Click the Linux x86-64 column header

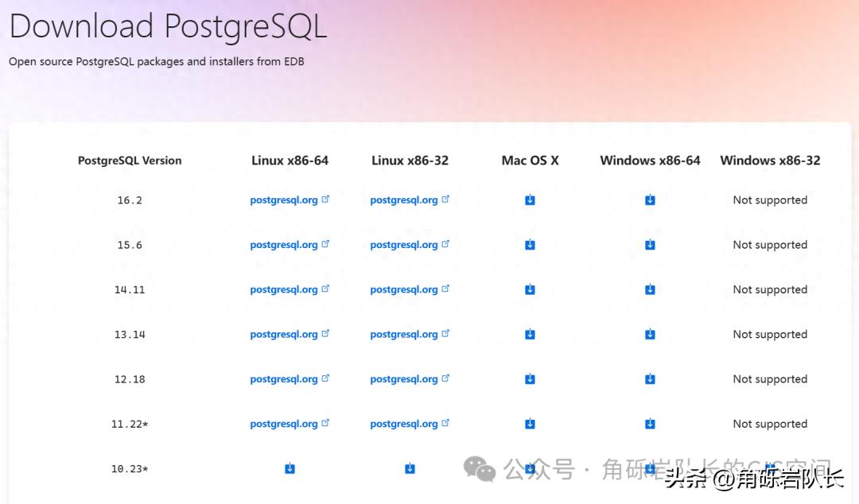point(290,161)
